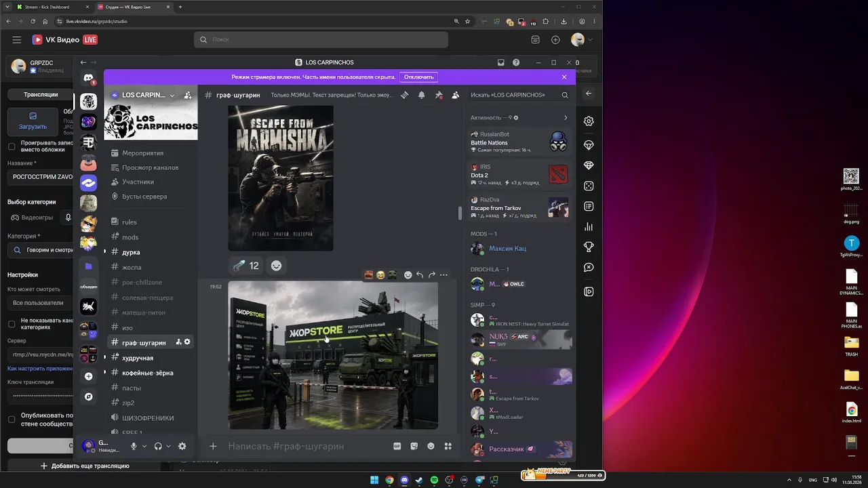Image resolution: width=868 pixels, height=488 pixels.
Task: Click the Discord inbox icon in title bar
Action: [x=500, y=62]
